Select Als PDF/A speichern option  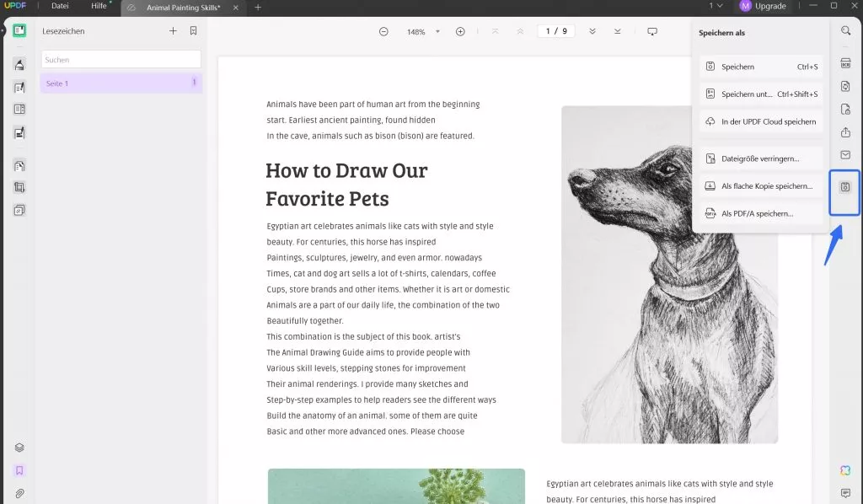pos(756,214)
